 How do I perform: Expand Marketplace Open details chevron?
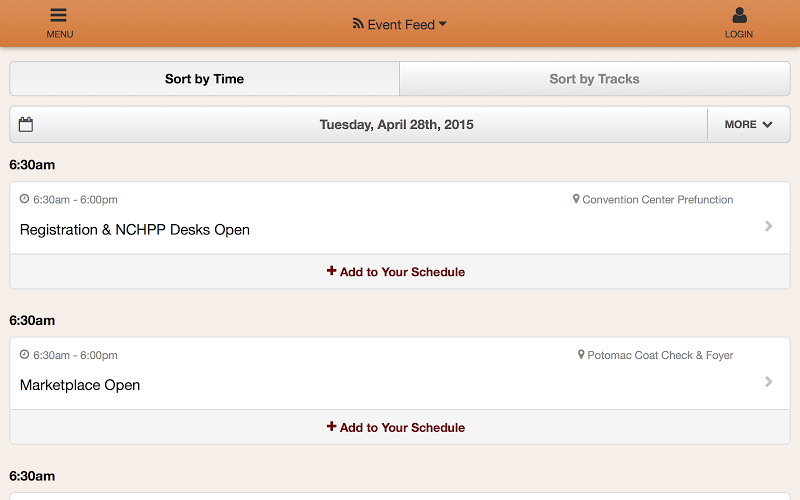tap(768, 381)
